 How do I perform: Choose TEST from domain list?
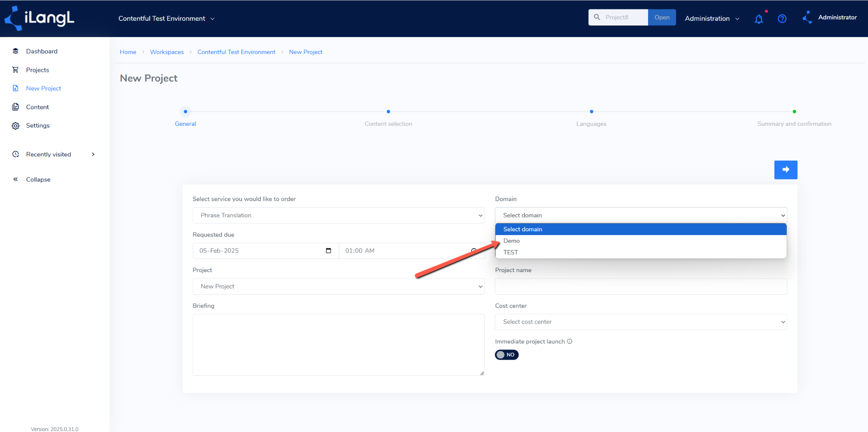click(x=641, y=252)
